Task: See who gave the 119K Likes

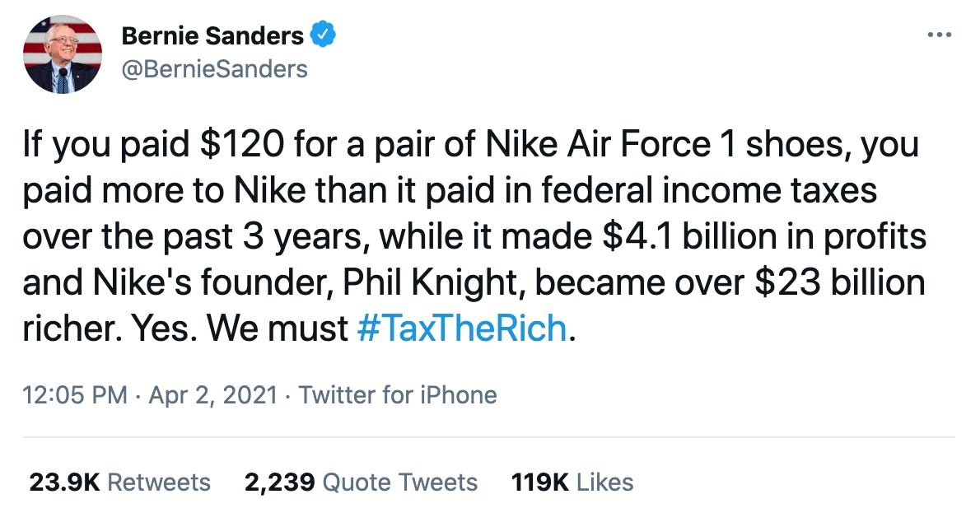Action: point(571,482)
